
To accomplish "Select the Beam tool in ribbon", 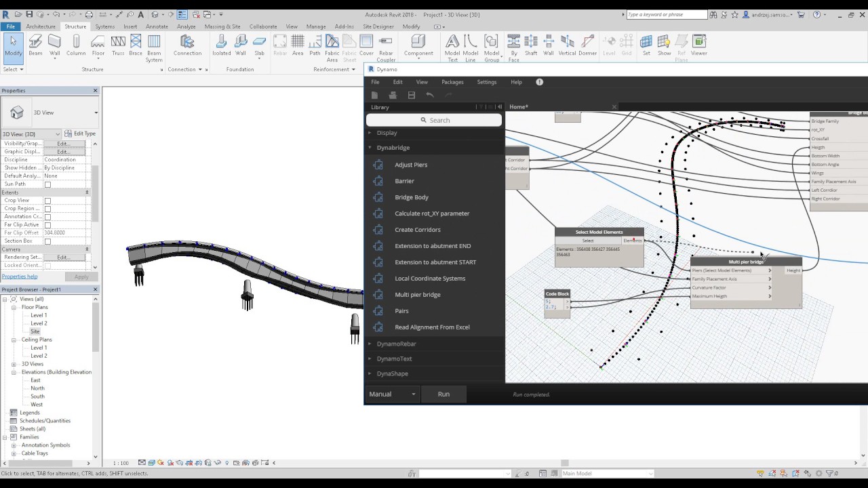I will (35, 45).
